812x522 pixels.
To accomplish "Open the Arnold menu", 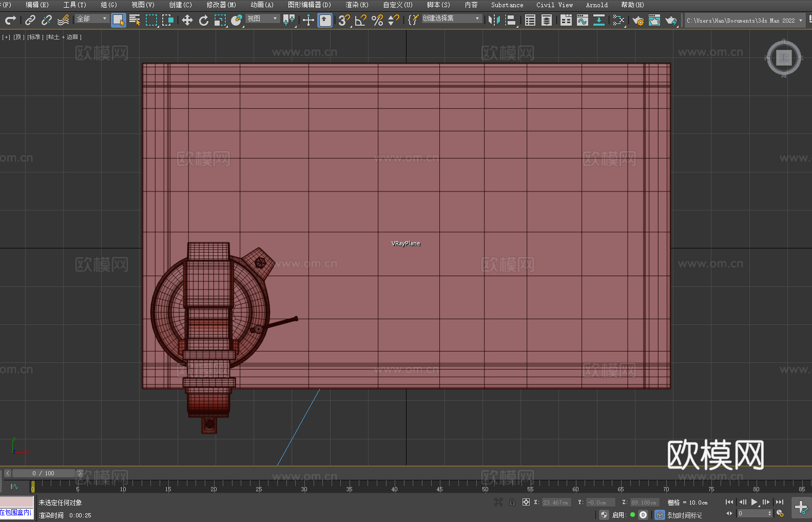I will coord(597,5).
